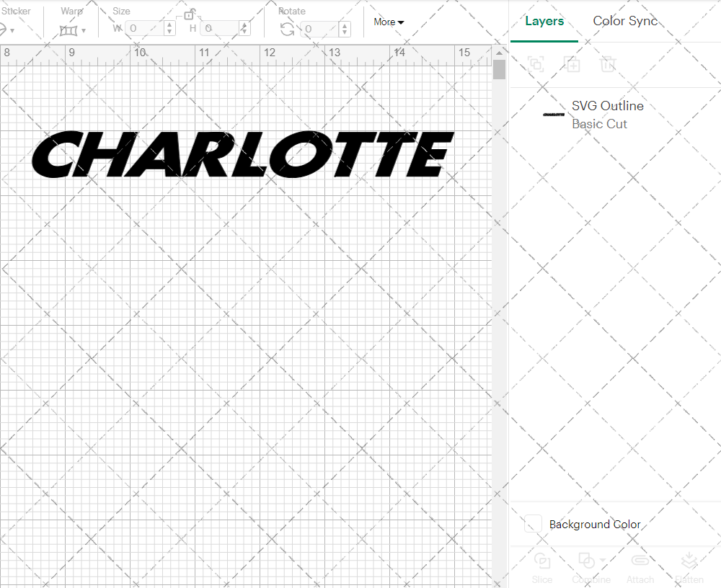
Task: Open the More options dropdown
Action: click(388, 22)
